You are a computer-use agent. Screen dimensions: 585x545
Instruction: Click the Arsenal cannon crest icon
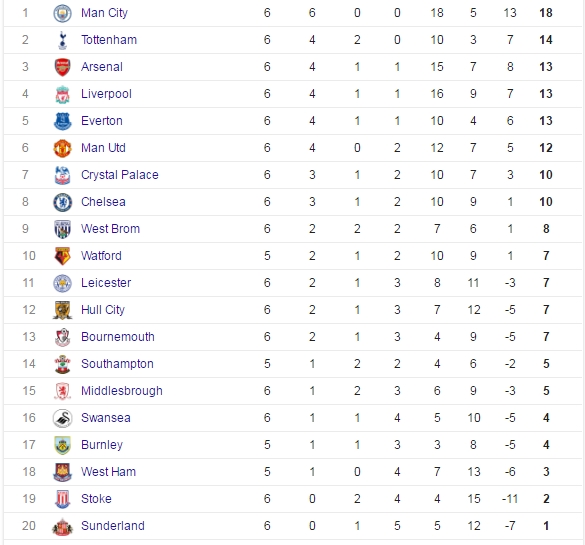click(x=62, y=67)
